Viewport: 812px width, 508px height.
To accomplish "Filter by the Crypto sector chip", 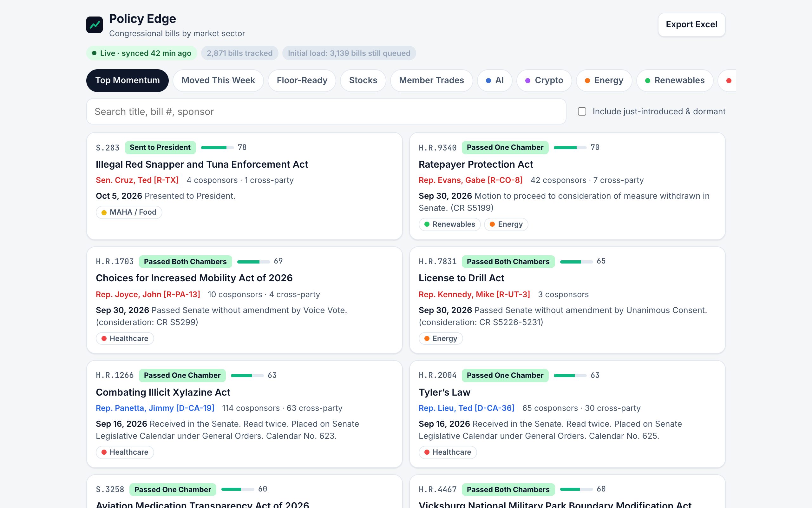I will 544,80.
